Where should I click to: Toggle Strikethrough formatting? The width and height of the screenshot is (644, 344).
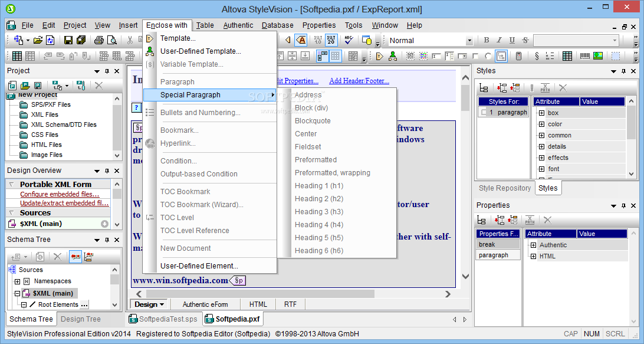[x=525, y=40]
